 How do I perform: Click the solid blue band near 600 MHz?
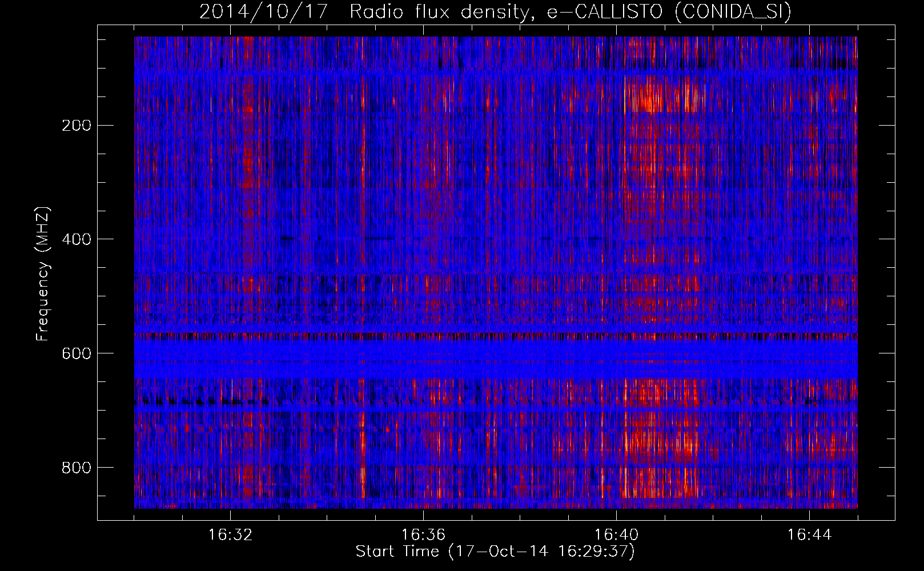(496, 359)
